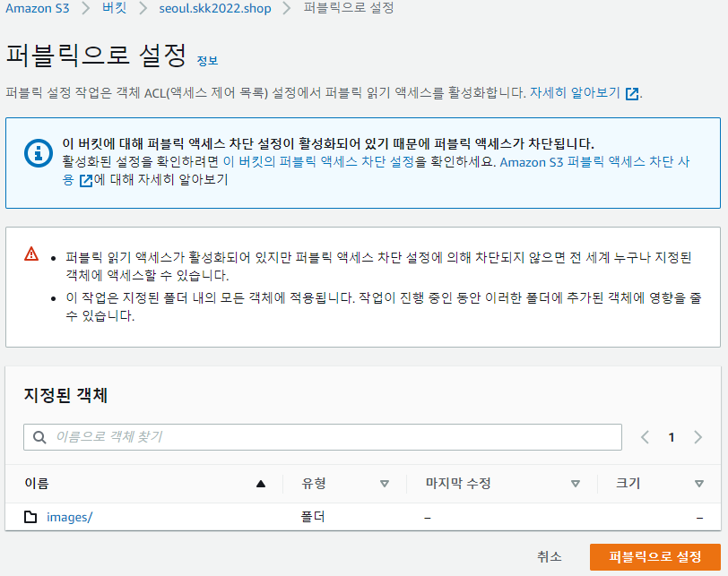Click 퍼블릭으로 설정 breadcrumb text
This screenshot has width=728, height=576.
(349, 8)
